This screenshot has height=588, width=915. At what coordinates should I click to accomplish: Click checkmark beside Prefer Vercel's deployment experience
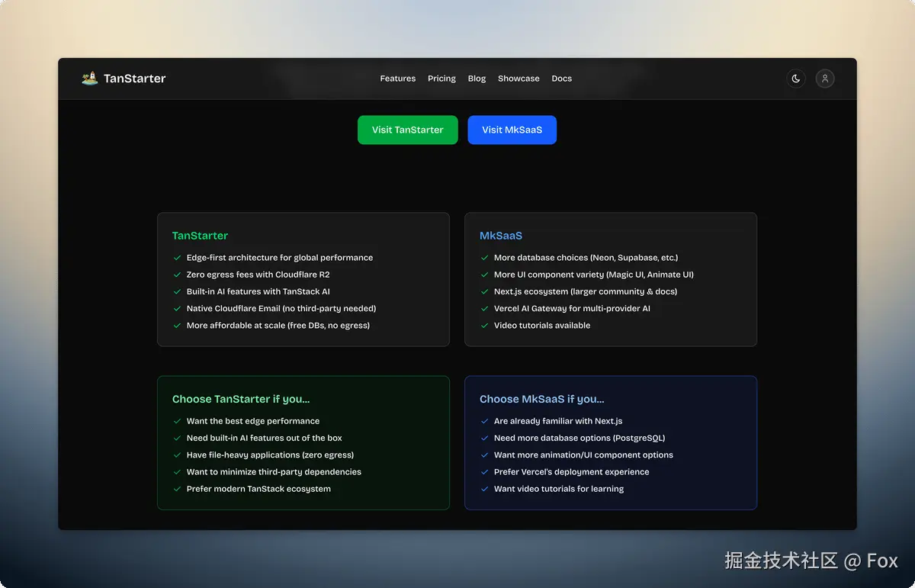coord(484,472)
